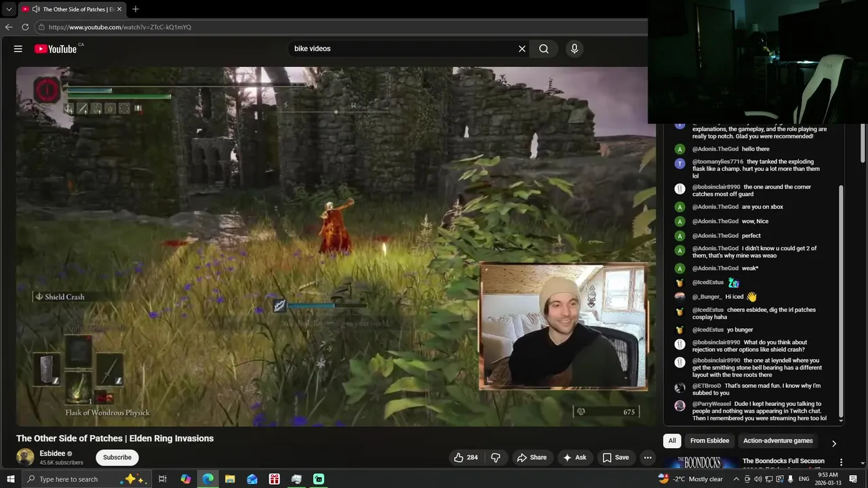Open @ETBrooD's chat author name
Viewport: 868px width, 488px height.
pos(707,386)
